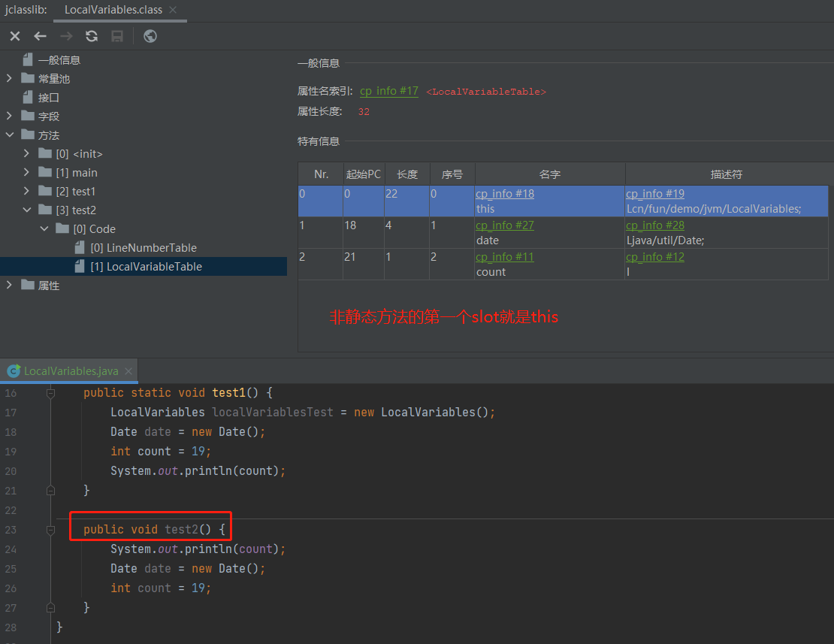Click the 字段 folder icon
Viewport: 834px width, 644px height.
pyautogui.click(x=28, y=116)
